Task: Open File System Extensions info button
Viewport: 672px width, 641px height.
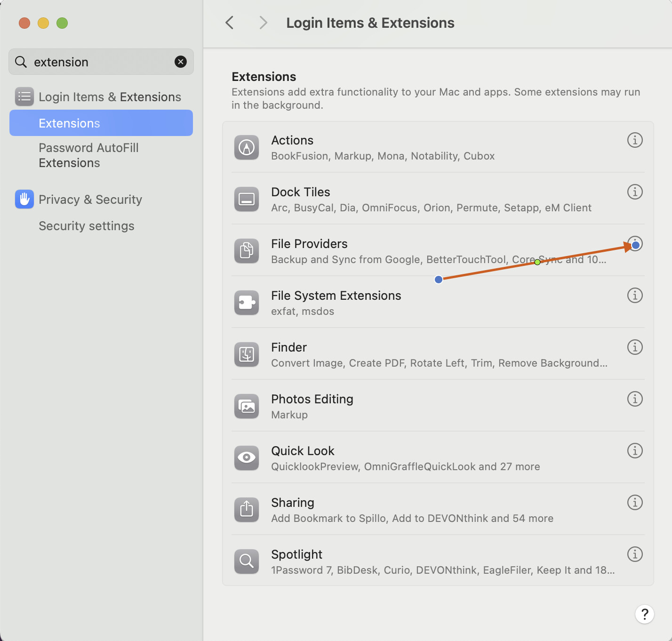Action: (x=635, y=296)
